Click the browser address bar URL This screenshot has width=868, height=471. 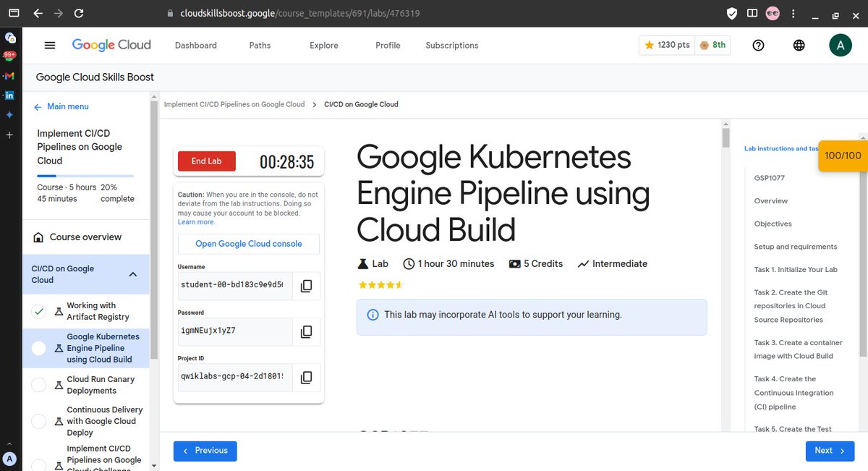tap(300, 13)
